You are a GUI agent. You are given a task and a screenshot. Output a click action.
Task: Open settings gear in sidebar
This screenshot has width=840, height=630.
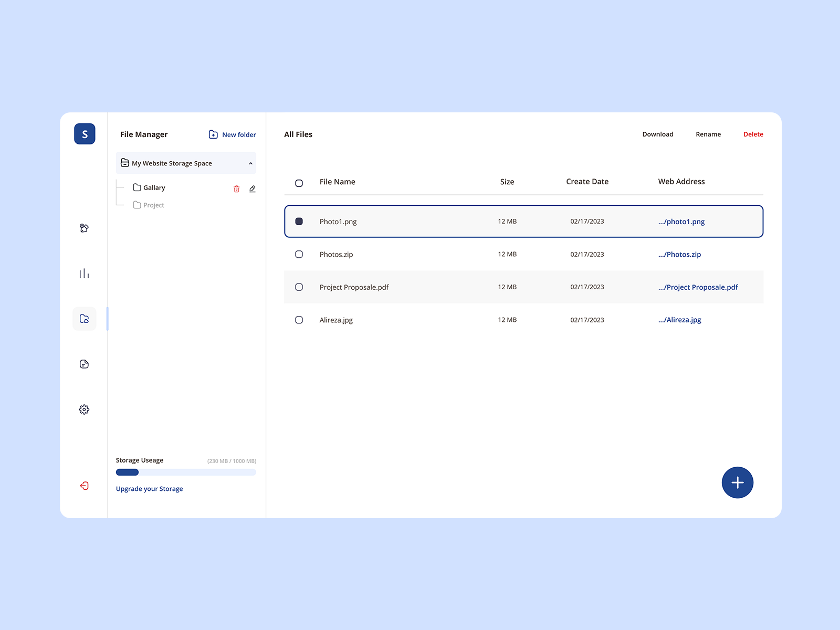(84, 409)
